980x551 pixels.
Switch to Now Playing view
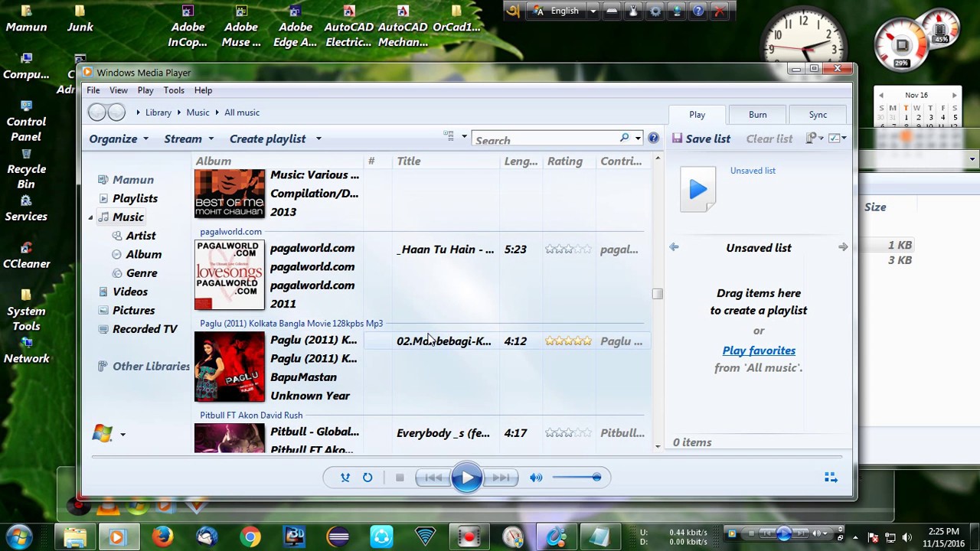click(831, 478)
